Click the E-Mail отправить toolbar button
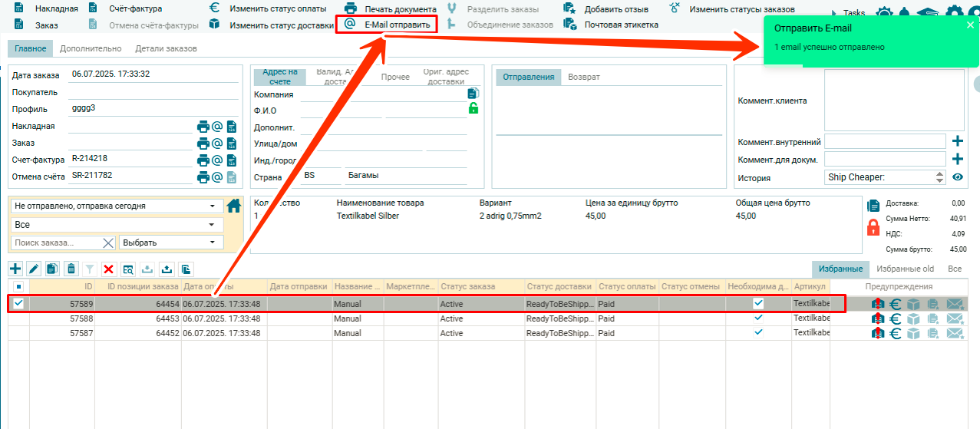Image resolution: width=980 pixels, height=429 pixels. tap(388, 25)
